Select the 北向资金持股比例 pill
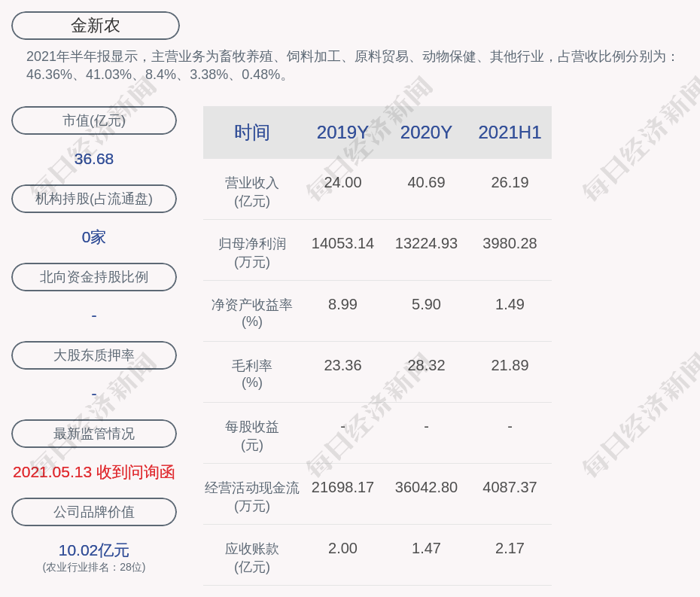The image size is (700, 597). 94,277
